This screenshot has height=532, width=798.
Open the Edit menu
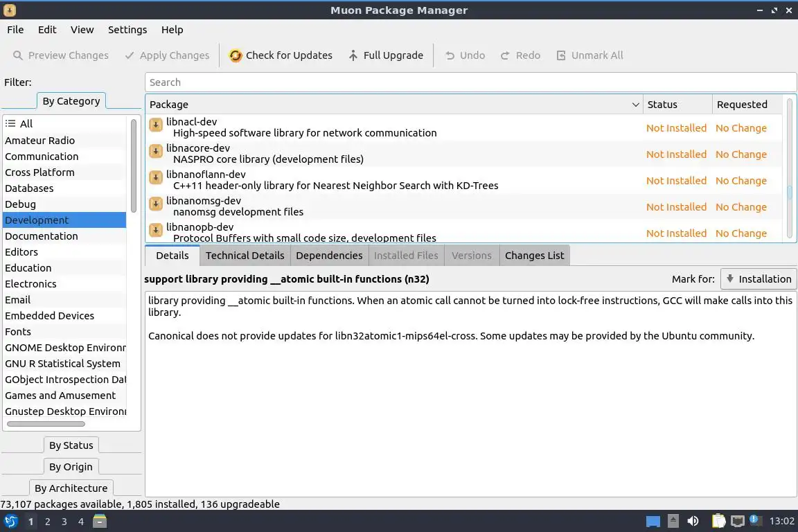[47, 30]
